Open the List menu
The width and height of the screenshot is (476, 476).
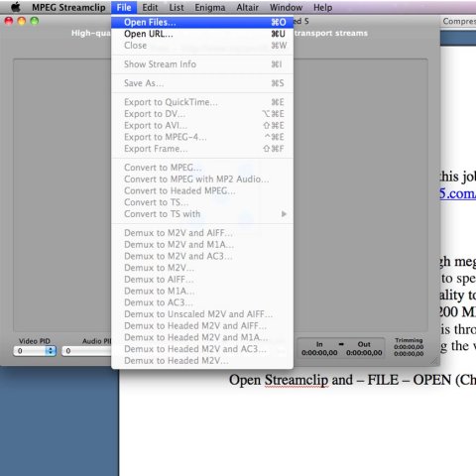pos(177,7)
